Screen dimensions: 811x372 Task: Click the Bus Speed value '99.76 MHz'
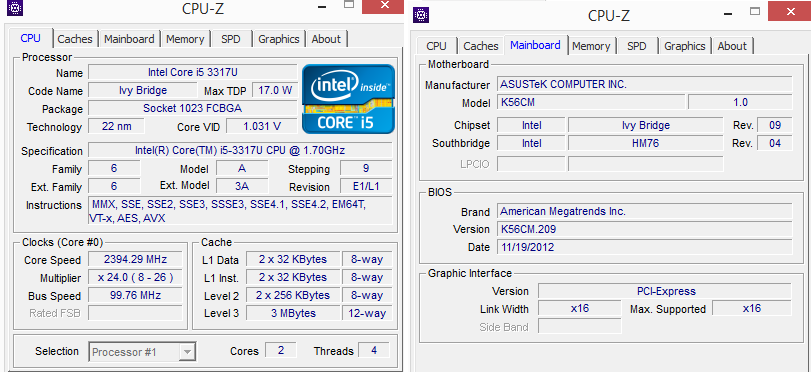(x=136, y=295)
